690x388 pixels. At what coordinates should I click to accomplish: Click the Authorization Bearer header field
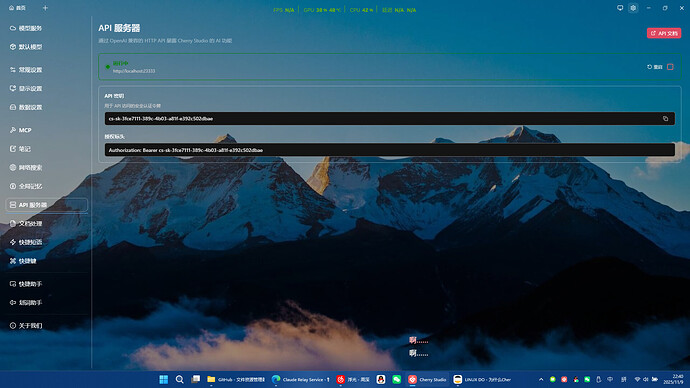(389, 150)
